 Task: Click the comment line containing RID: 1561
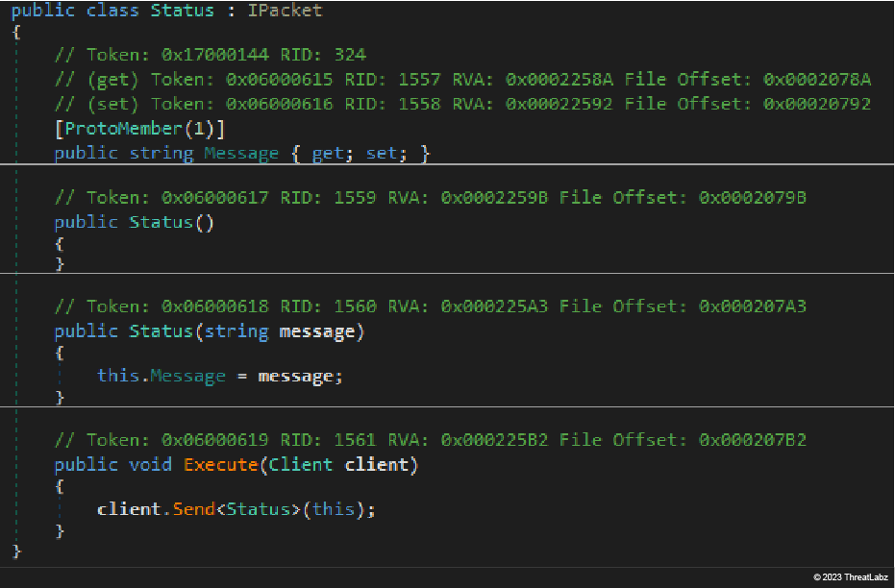(430, 441)
